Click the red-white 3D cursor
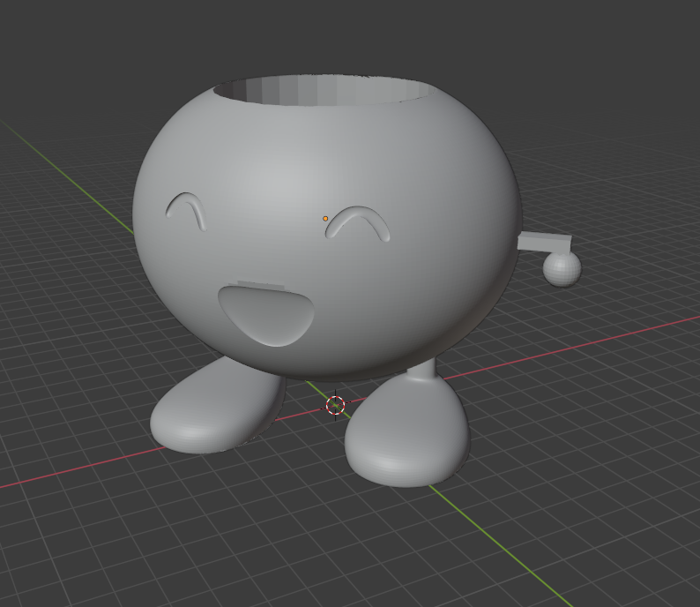Image resolution: width=700 pixels, height=607 pixels. tap(335, 405)
